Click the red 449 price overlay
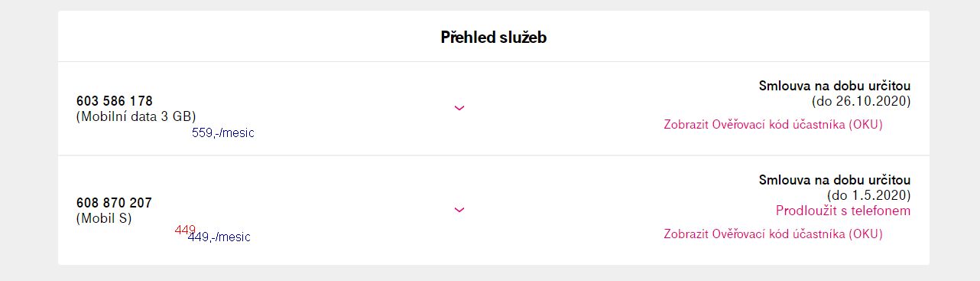This screenshot has width=980, height=281. pos(185,230)
